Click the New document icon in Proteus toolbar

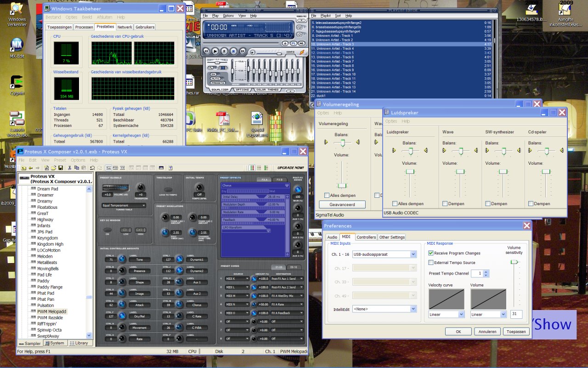tap(47, 168)
